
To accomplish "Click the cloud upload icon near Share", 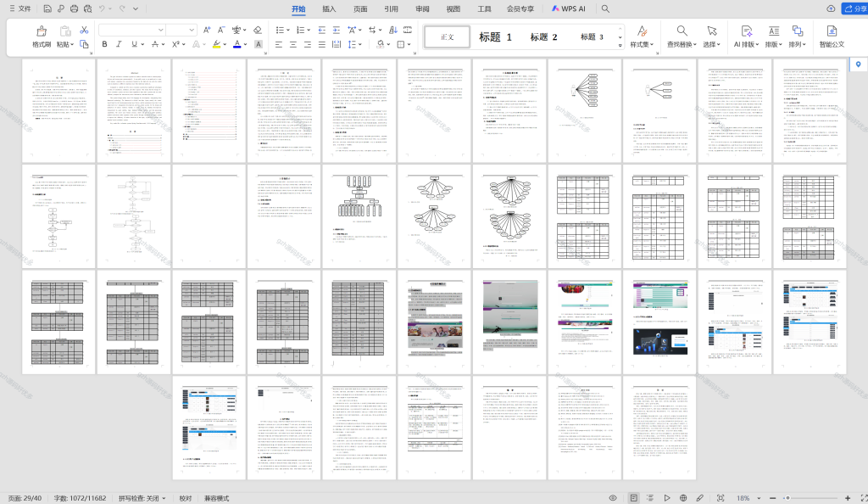I will tap(831, 8).
